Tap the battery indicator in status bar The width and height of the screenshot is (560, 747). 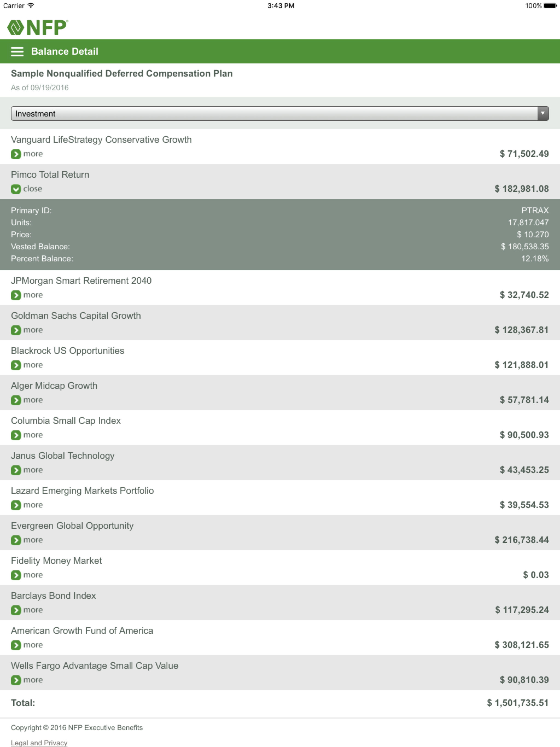click(550, 6)
